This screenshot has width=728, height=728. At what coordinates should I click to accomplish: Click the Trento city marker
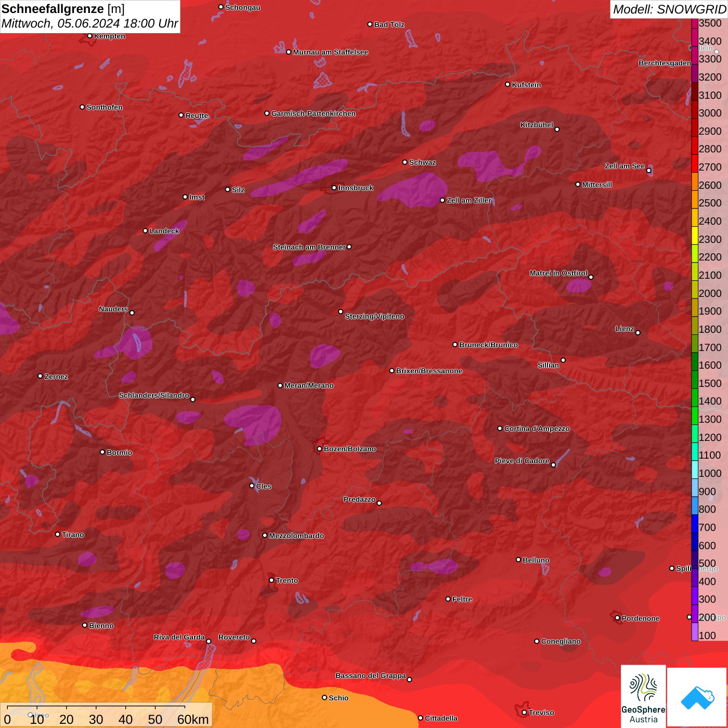tap(271, 580)
